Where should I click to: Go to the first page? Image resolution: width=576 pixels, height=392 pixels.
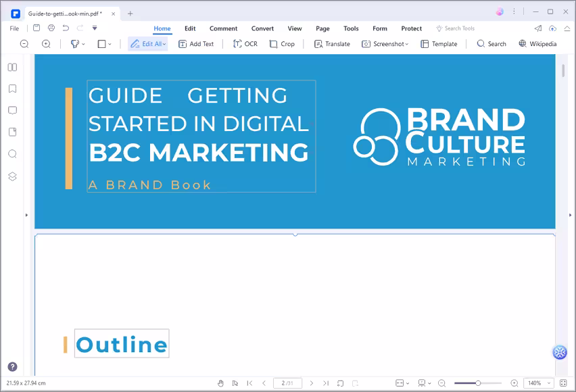pos(249,383)
